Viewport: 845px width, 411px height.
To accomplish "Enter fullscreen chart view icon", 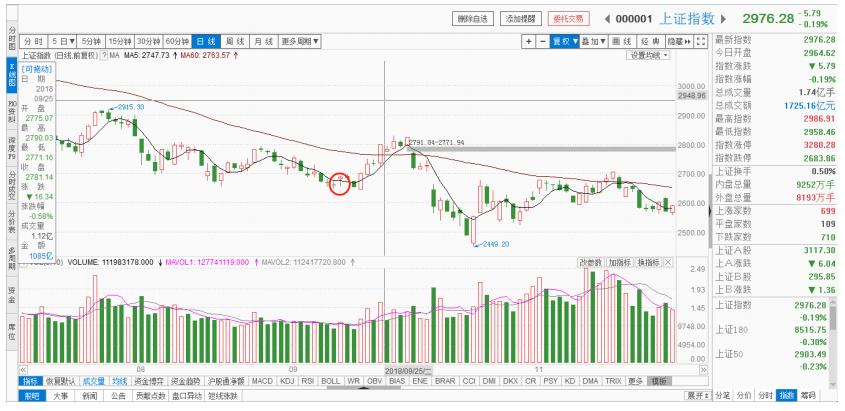I will pyautogui.click(x=700, y=41).
